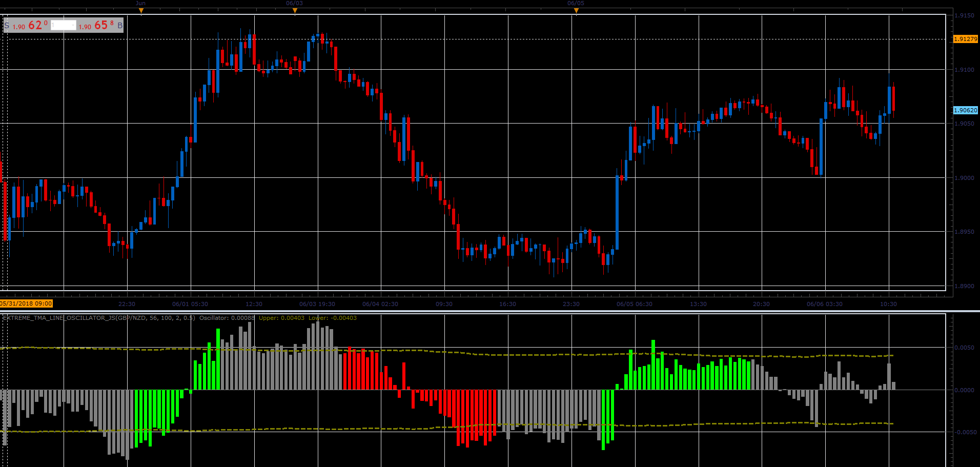
Task: Click the 05/31/2018 09:00 date label
Action: click(26, 303)
